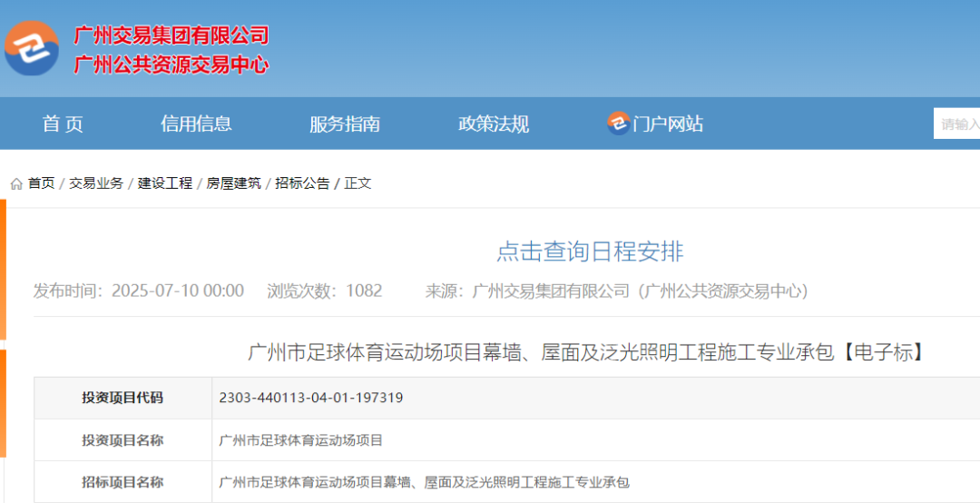
Task: Click the code value 2303-440113-04-01-197319
Action: [311, 398]
